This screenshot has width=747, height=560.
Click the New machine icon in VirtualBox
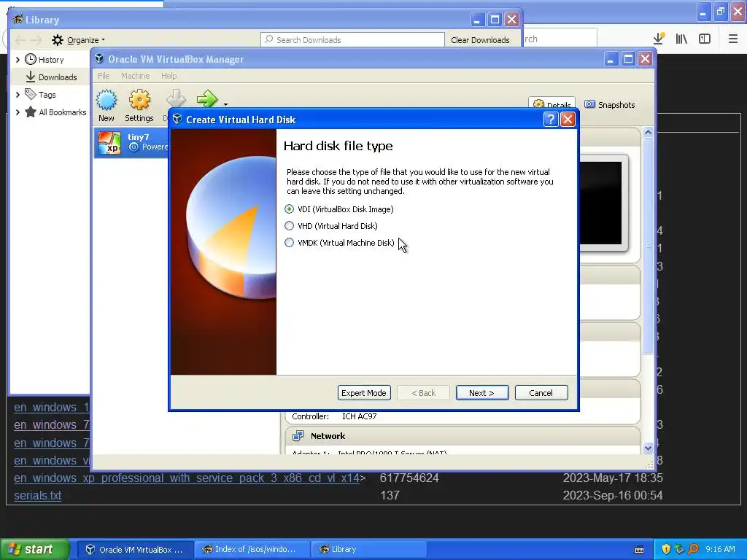pos(107,100)
